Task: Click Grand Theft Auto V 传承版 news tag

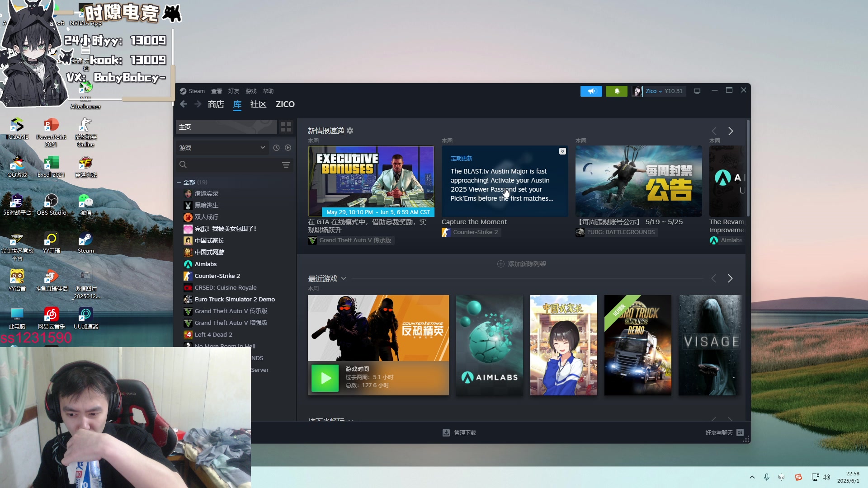Action: [x=350, y=240]
